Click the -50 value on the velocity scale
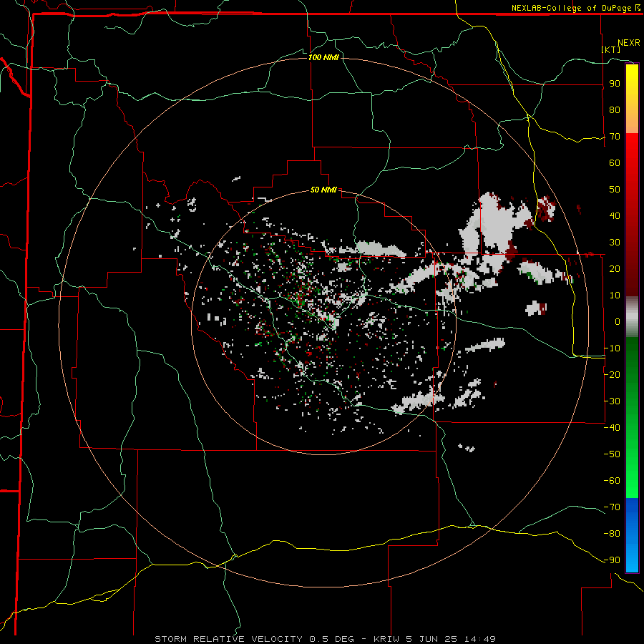This screenshot has height=644, width=644. click(612, 454)
